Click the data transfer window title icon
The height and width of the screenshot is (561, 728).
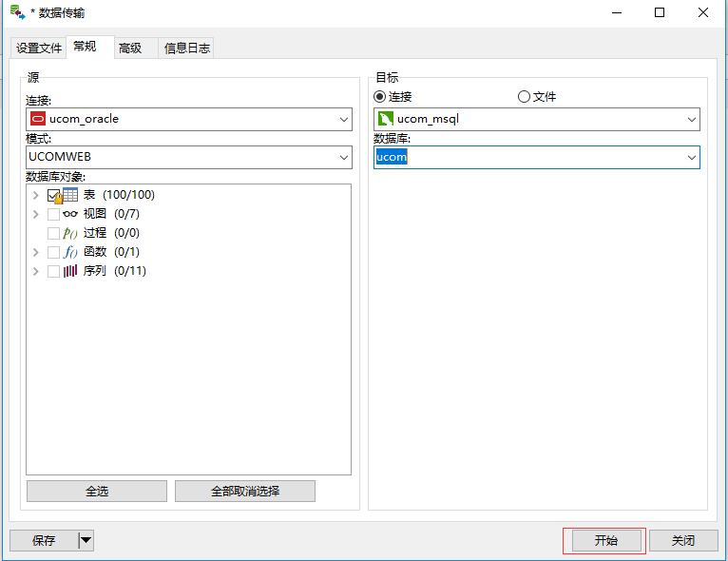[17, 12]
